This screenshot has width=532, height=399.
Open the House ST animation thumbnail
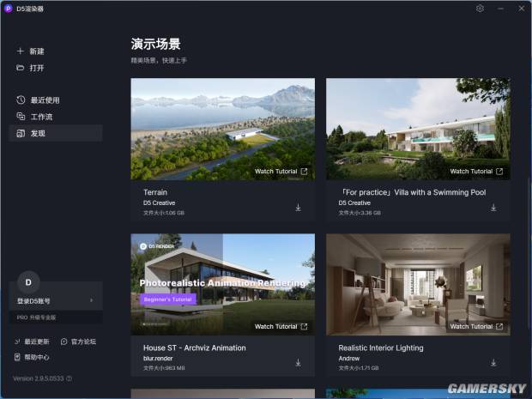click(222, 284)
